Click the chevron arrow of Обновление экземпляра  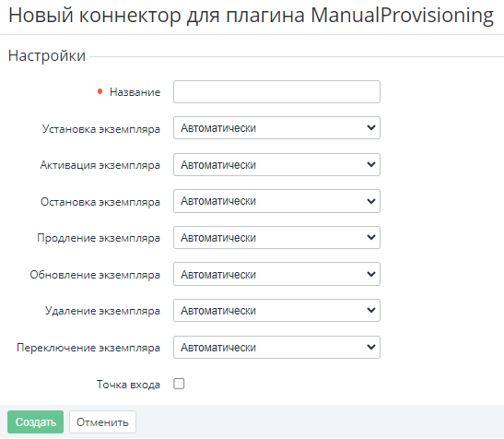(x=371, y=274)
